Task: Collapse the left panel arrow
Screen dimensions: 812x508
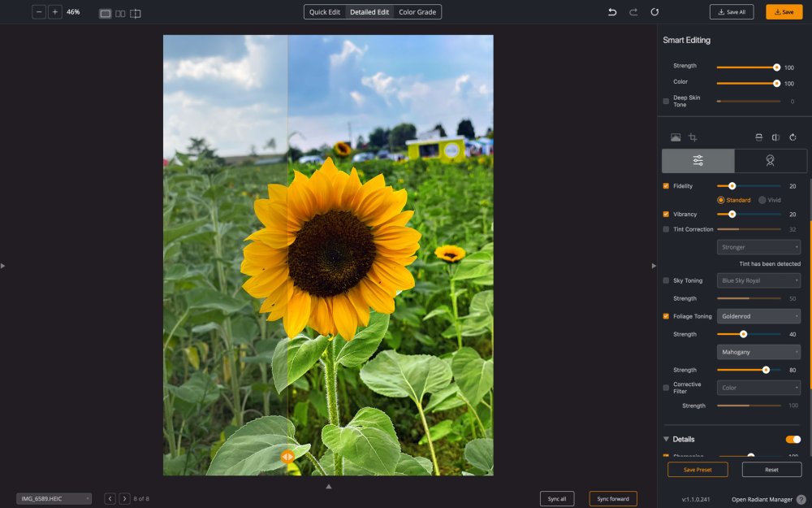Action: [3, 266]
